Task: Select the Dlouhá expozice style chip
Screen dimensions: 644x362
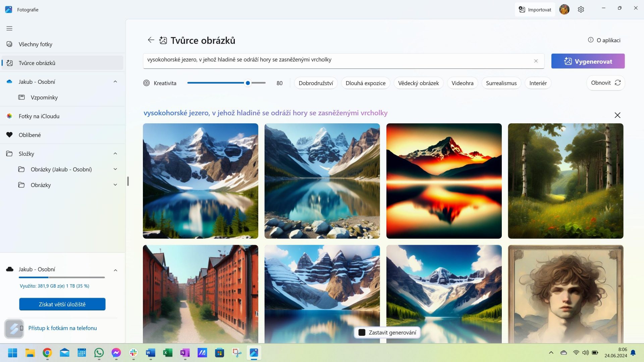Action: point(365,83)
